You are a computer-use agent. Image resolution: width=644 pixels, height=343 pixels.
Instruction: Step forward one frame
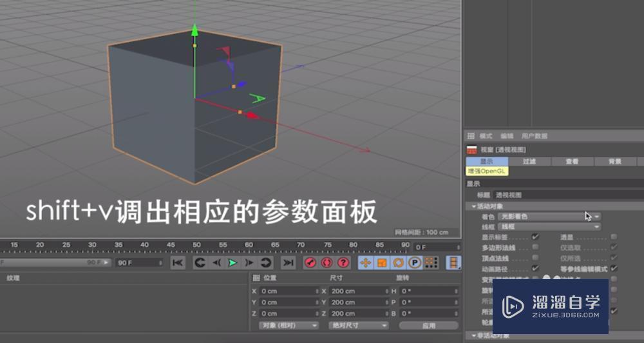click(x=249, y=262)
